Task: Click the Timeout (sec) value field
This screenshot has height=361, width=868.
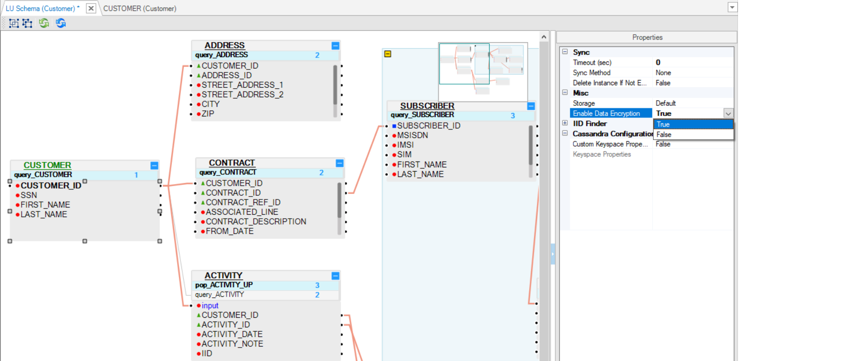Action: (x=693, y=62)
